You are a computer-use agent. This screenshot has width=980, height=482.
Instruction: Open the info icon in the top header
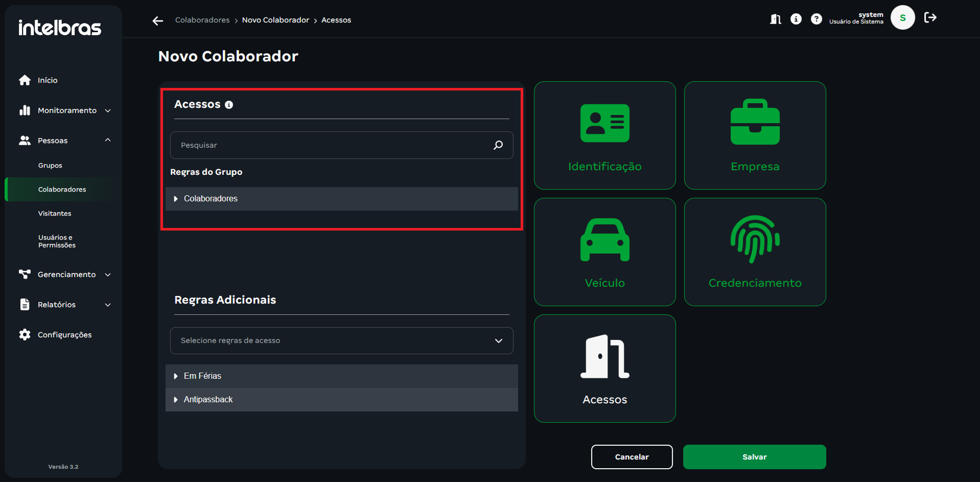(x=796, y=19)
